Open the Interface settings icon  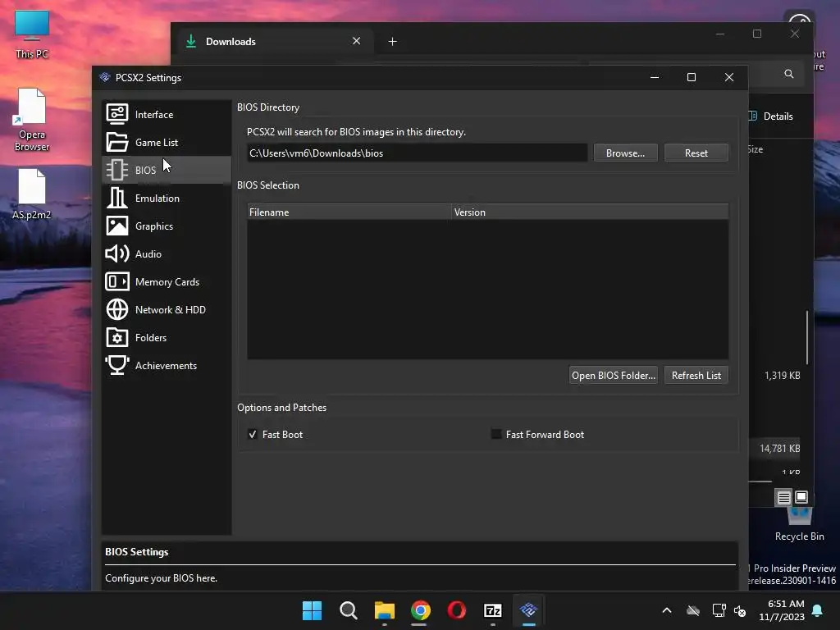click(116, 114)
